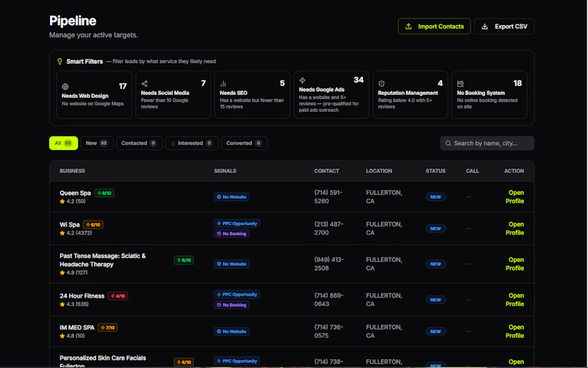This screenshot has height=368, width=588.
Task: Click the No Website tag for Past Tense Massage
Action: (232, 264)
